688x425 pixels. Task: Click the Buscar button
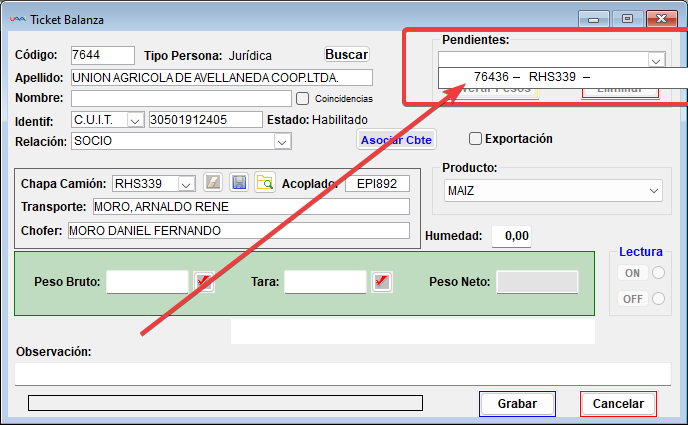[347, 55]
